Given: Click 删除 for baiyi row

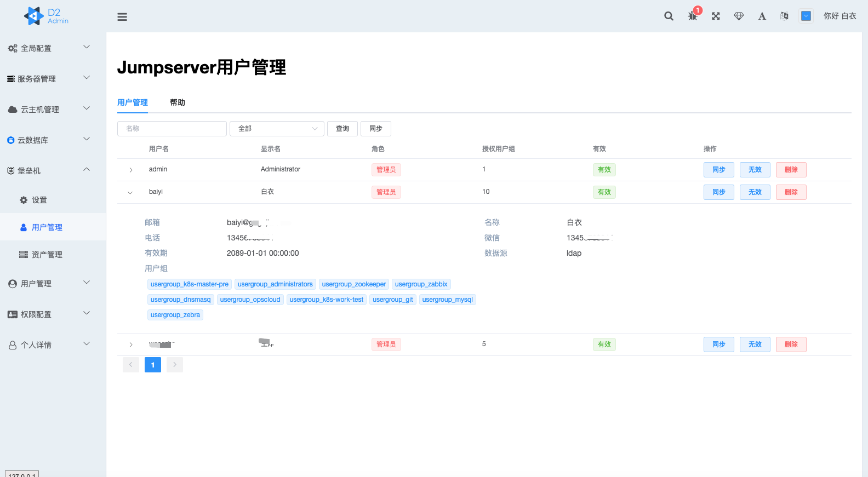Looking at the screenshot, I should click(x=791, y=192).
